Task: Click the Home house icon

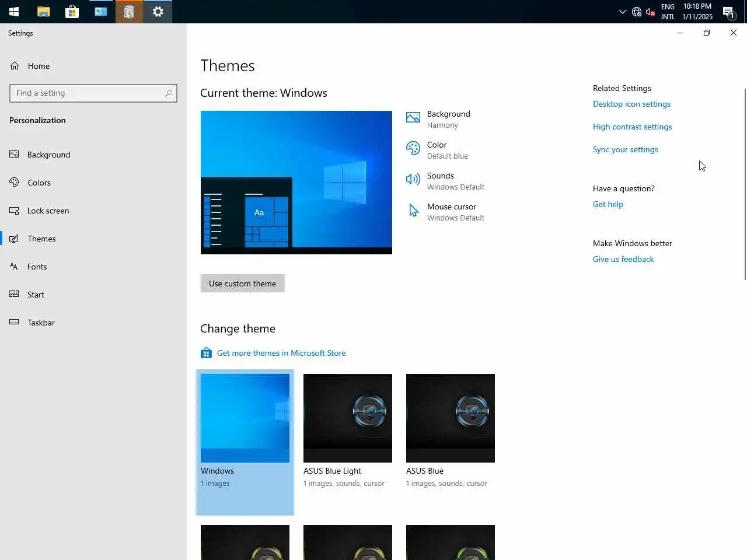Action: click(15, 66)
